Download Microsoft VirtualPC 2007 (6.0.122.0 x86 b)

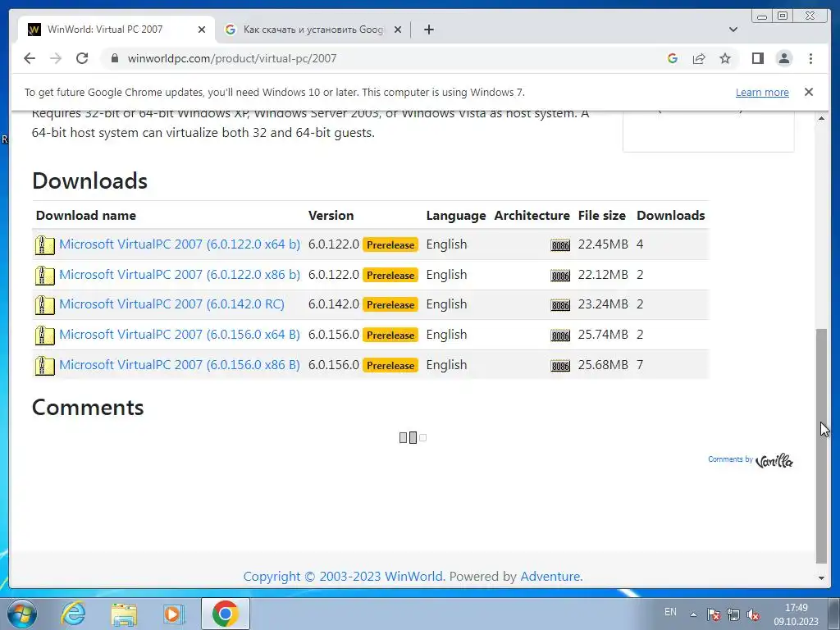180,274
